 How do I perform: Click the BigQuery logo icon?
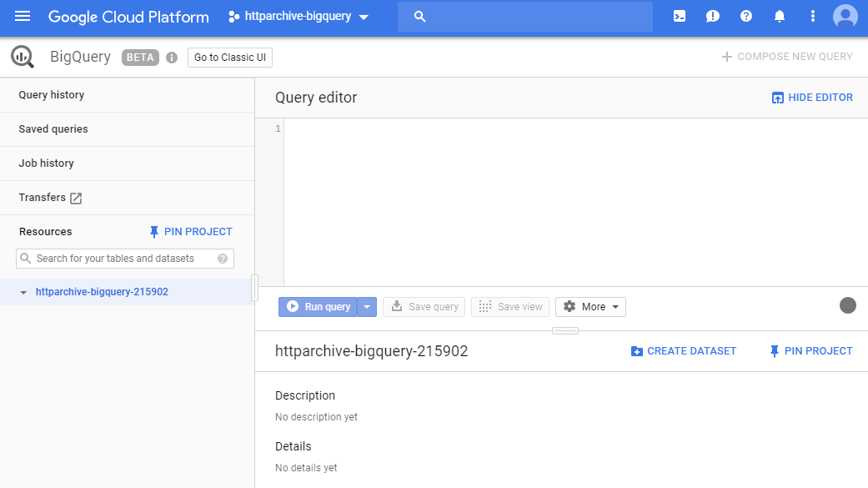click(23, 57)
